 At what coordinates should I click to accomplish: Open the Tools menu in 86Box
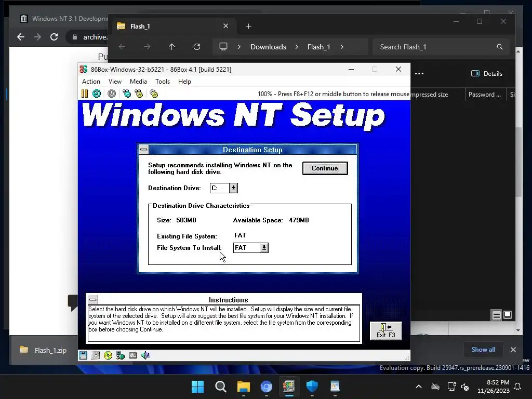(163, 82)
